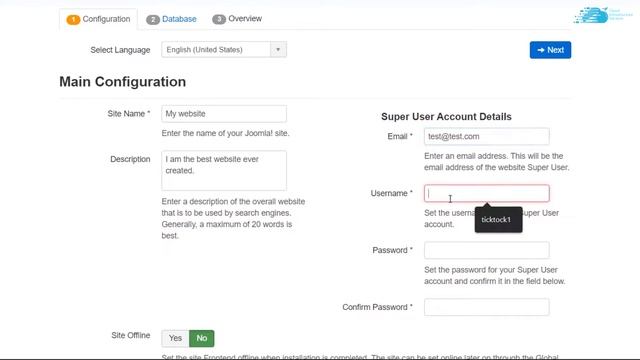This screenshot has width=640, height=360.
Task: Click the grey step 2 badge
Action: pos(153,20)
